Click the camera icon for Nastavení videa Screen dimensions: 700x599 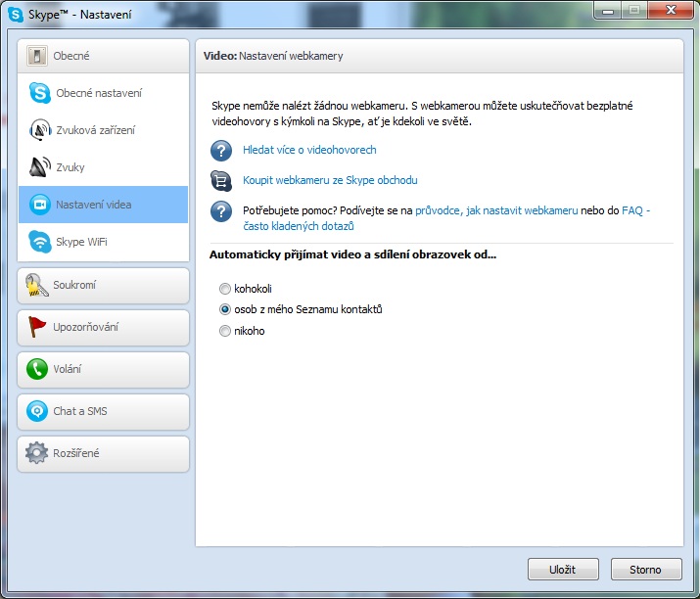tap(40, 205)
